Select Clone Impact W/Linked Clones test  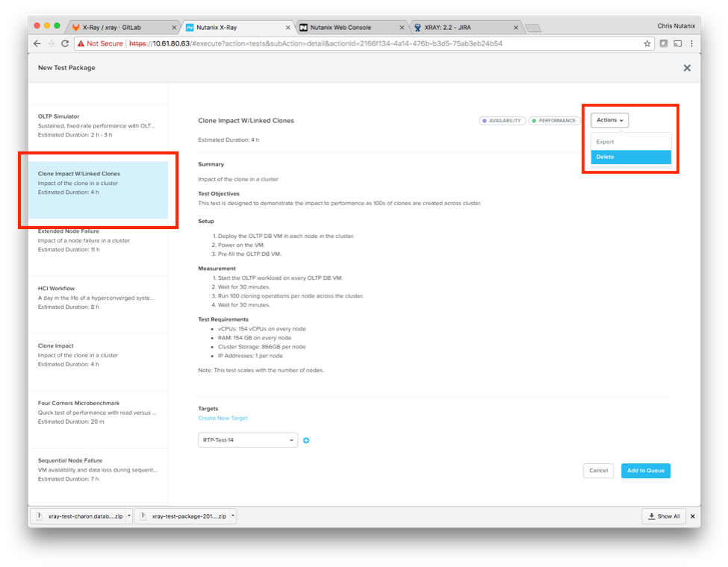(x=98, y=190)
